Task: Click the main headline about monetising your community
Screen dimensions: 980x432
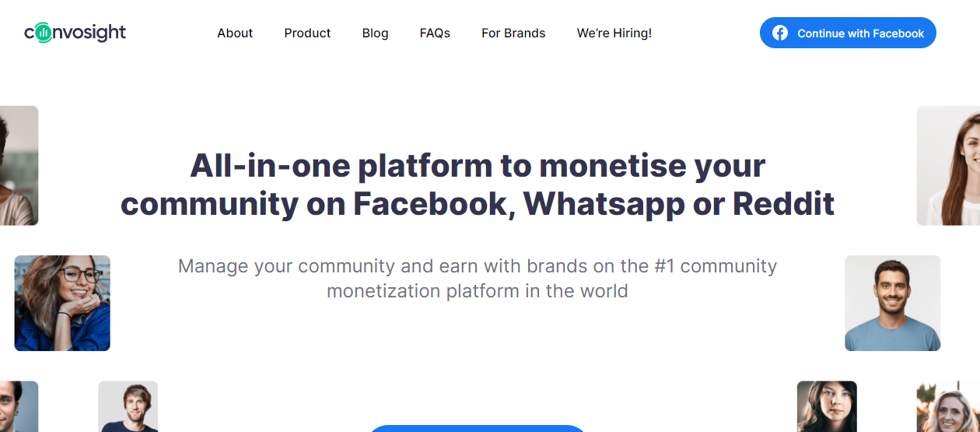Action: tap(478, 184)
